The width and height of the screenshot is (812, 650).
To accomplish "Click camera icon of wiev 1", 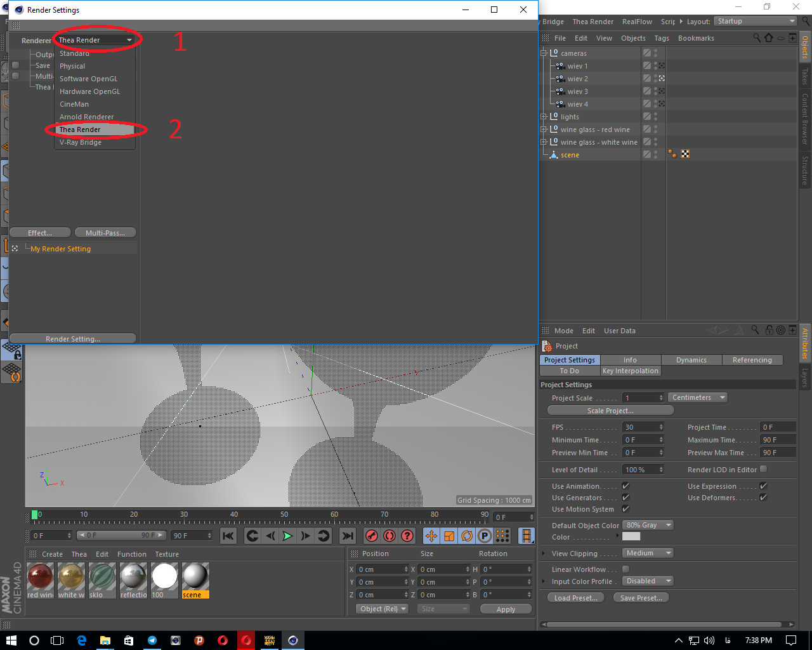I will coord(560,66).
